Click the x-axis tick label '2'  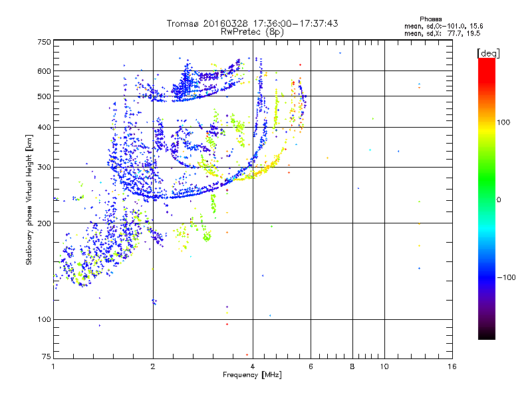point(153,366)
